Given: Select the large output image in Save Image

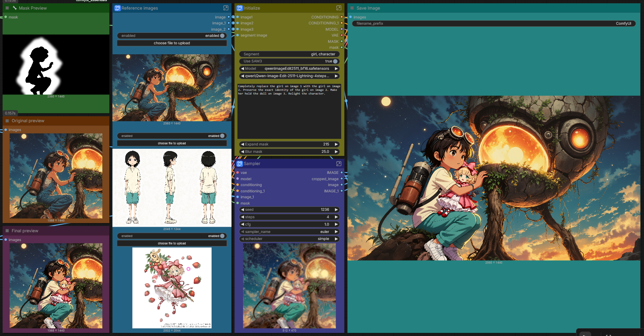Looking at the screenshot, I should click(x=494, y=178).
